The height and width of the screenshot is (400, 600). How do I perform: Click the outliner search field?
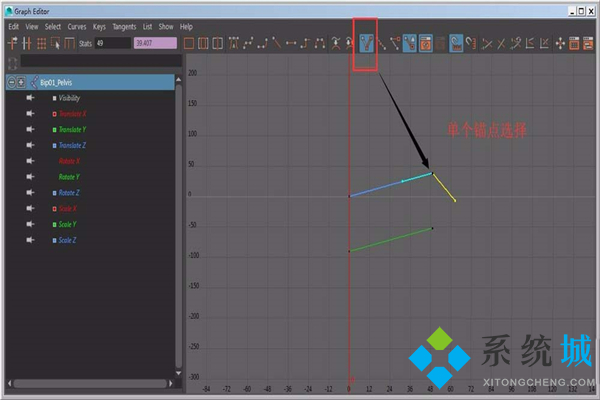[101, 61]
